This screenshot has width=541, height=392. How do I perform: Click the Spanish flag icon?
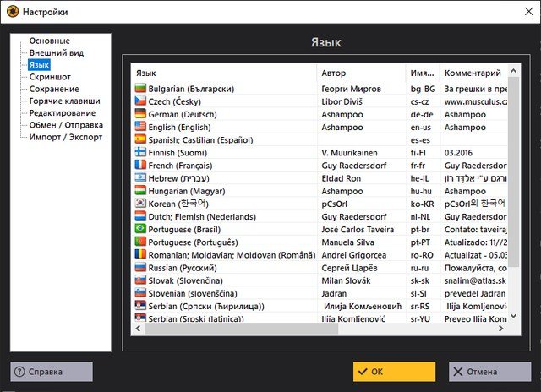(140, 139)
